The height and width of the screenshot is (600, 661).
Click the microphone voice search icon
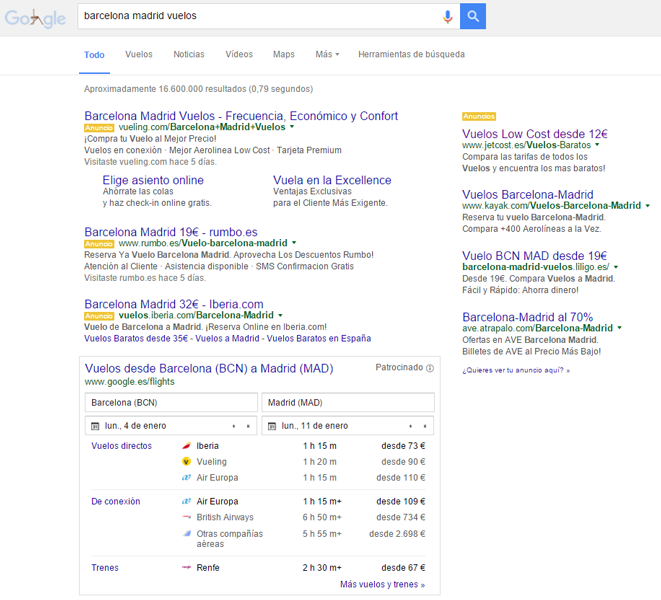pos(448,16)
